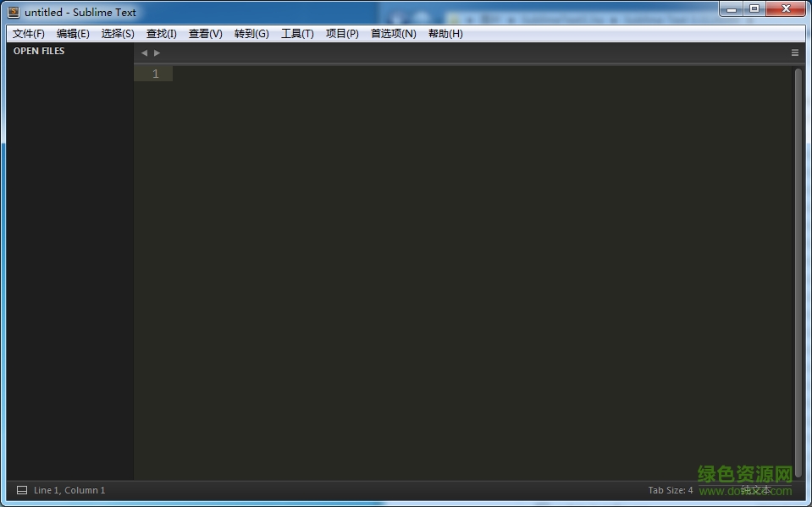Image resolution: width=812 pixels, height=507 pixels.
Task: Click the OPEN FILES sidebar header
Action: 37,51
